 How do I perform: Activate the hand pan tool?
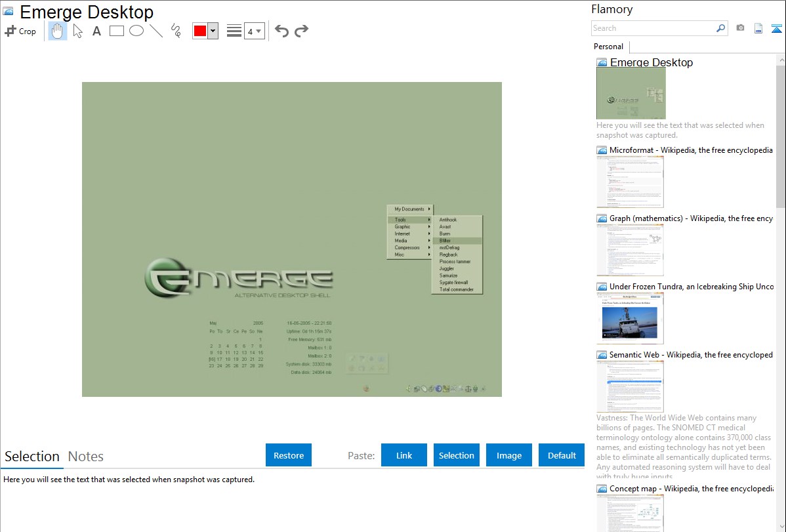pos(57,31)
